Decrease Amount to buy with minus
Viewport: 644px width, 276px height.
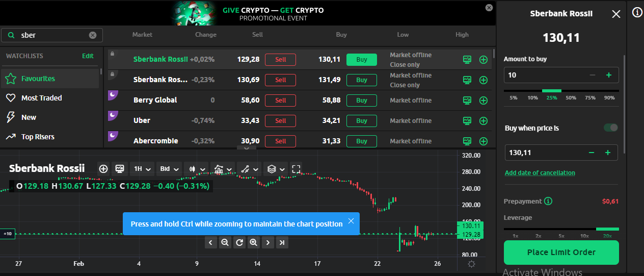click(x=593, y=75)
